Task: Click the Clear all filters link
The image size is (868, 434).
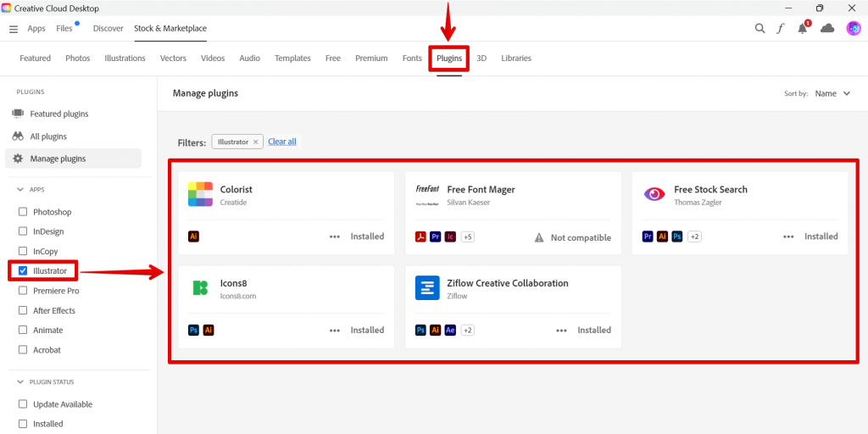Action: tap(282, 142)
